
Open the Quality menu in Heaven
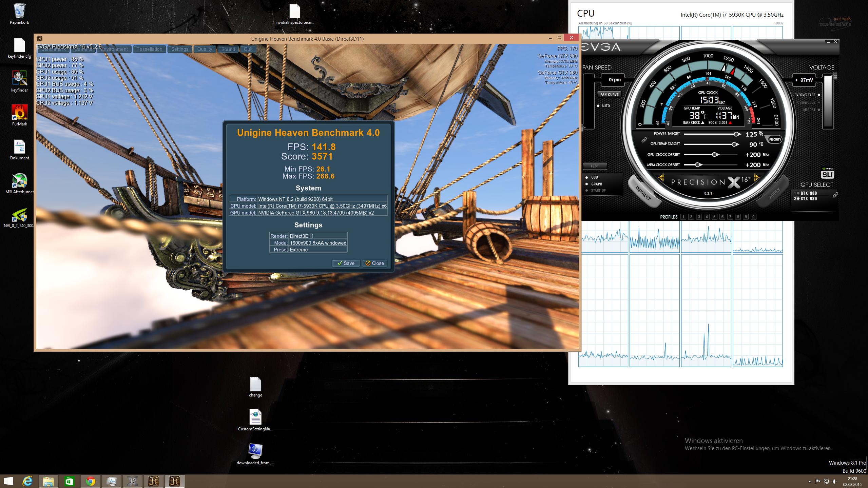pos(205,49)
